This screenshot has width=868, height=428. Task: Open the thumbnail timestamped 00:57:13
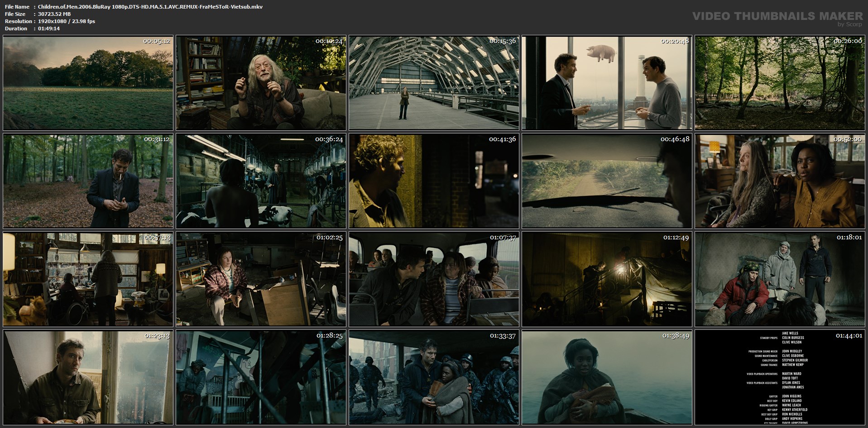coord(88,279)
